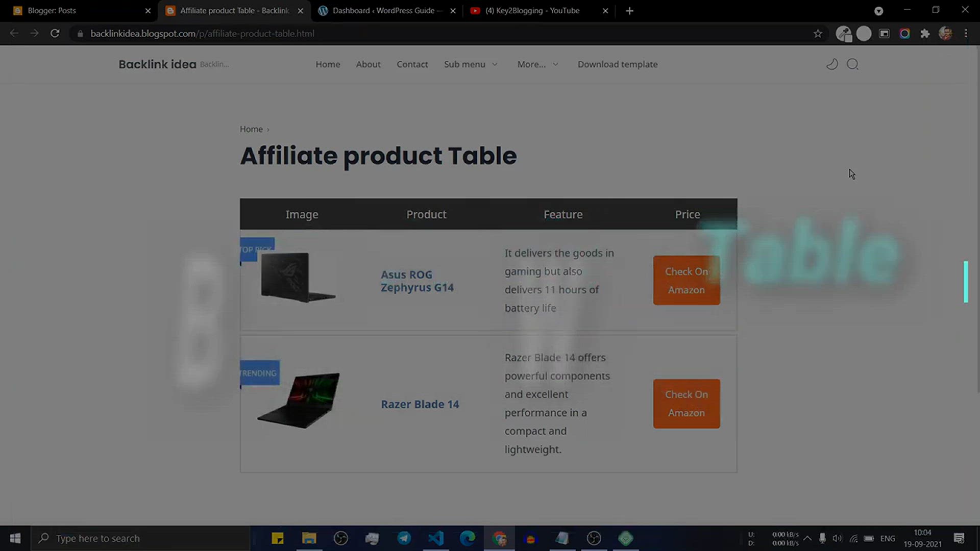Close the Blogger: Posts tab

(x=148, y=11)
